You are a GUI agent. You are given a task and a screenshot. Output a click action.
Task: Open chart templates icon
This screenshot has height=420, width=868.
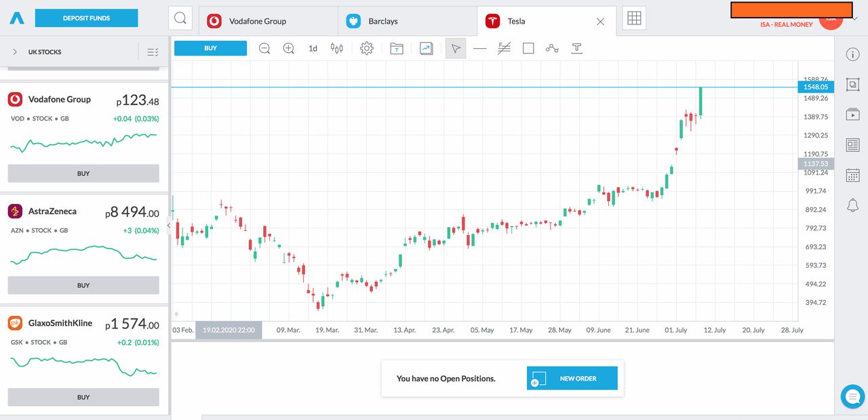pyautogui.click(x=397, y=48)
